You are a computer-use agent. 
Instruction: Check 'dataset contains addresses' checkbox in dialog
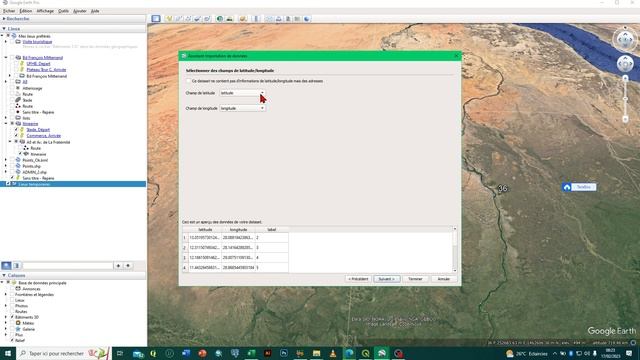coord(188,81)
